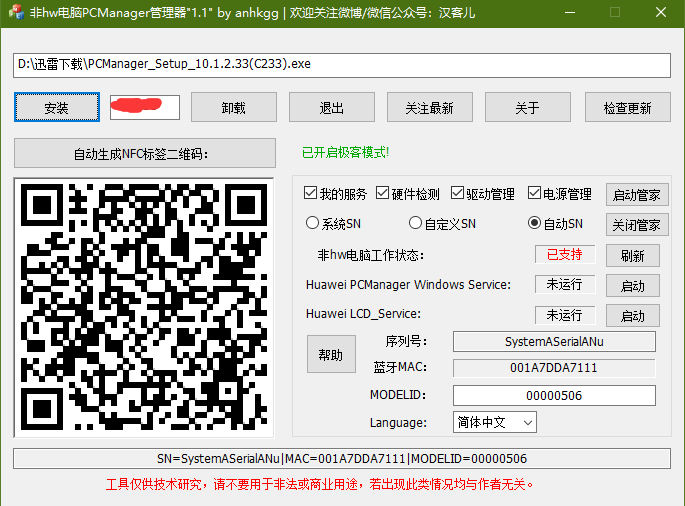Start Huawei PCManager Windows Service
The image size is (685, 506).
coord(633,286)
